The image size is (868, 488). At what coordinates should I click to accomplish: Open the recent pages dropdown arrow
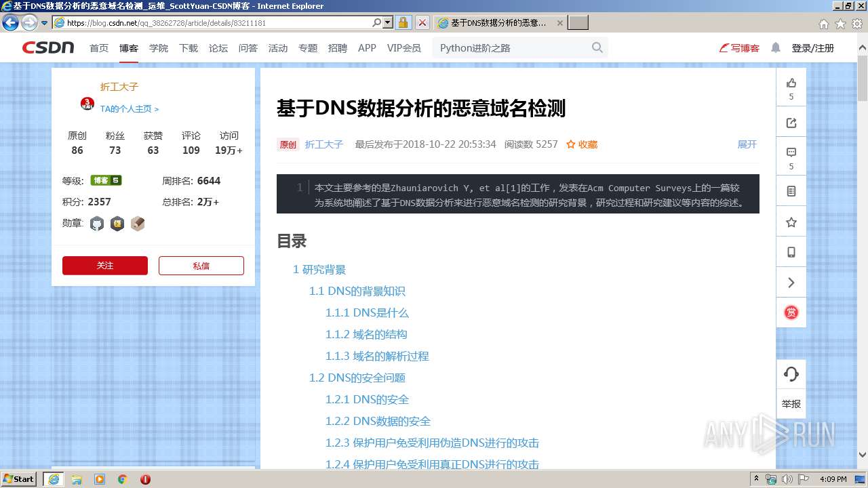(x=45, y=23)
